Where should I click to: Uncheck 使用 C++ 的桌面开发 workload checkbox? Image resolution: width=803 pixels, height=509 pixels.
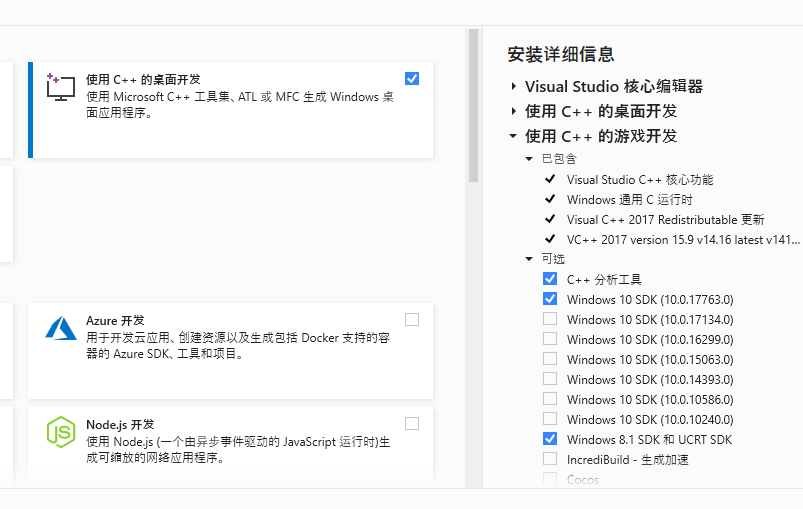coord(412,78)
